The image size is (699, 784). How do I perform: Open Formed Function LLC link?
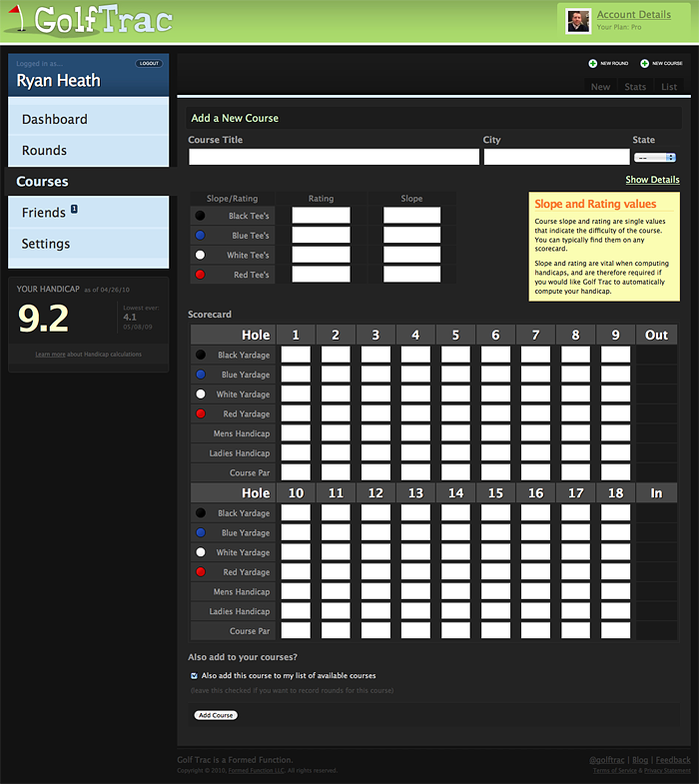coord(257,770)
